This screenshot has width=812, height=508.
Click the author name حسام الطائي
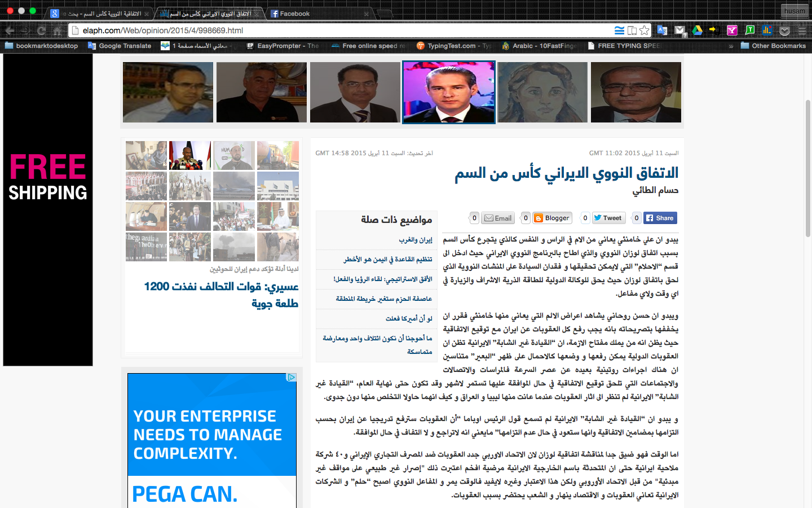point(655,191)
